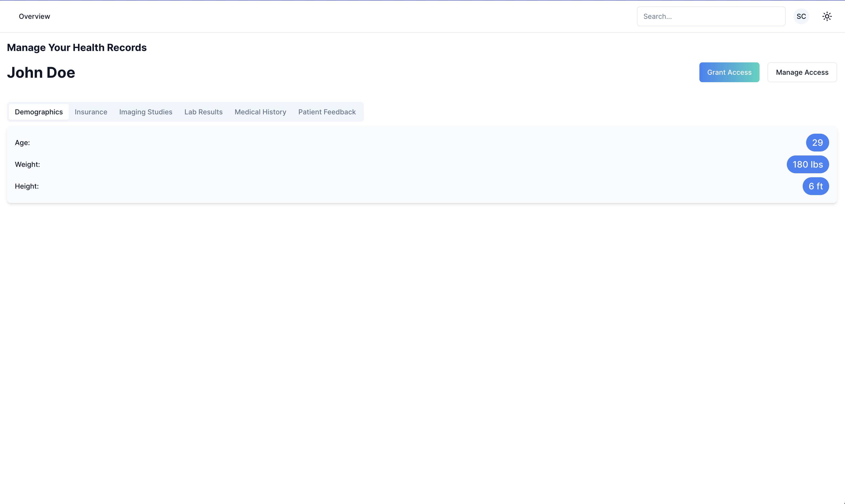
Task: Open the Imaging Studies tab
Action: (x=145, y=112)
